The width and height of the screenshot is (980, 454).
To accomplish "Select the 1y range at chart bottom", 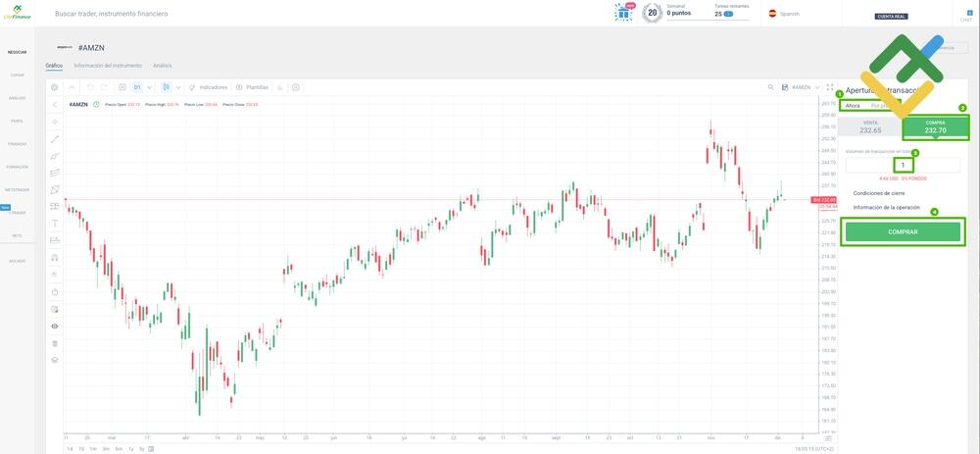I will click(130, 449).
